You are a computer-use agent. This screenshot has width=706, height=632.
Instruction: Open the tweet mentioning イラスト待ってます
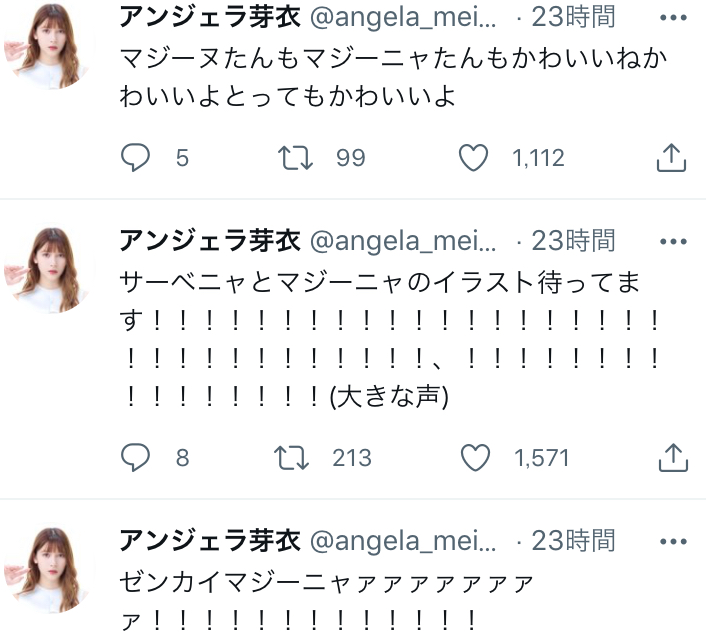tap(389, 339)
